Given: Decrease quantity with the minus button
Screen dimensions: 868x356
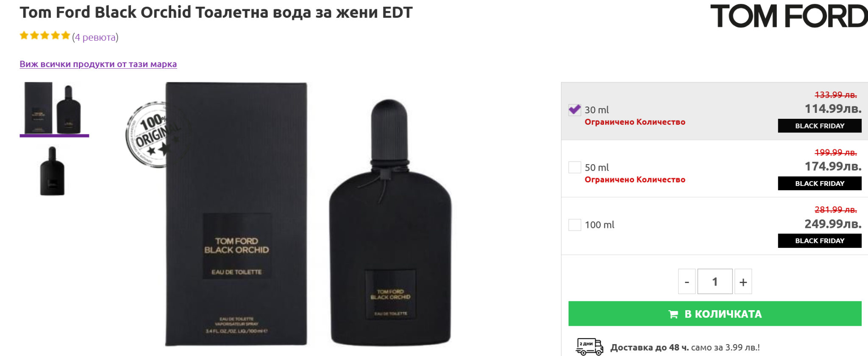Looking at the screenshot, I should tap(687, 282).
